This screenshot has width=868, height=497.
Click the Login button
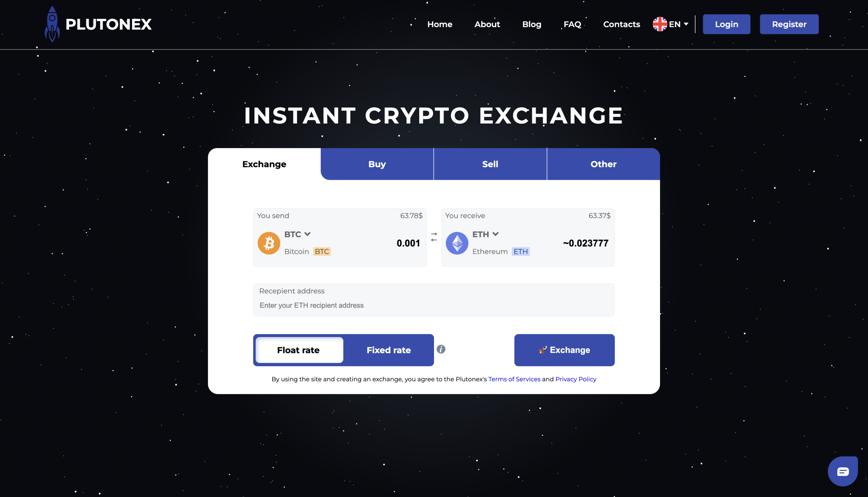coord(726,24)
